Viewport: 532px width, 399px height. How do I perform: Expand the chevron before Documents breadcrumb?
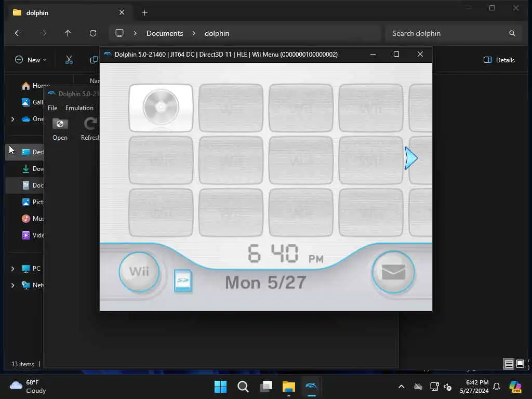[x=135, y=33]
